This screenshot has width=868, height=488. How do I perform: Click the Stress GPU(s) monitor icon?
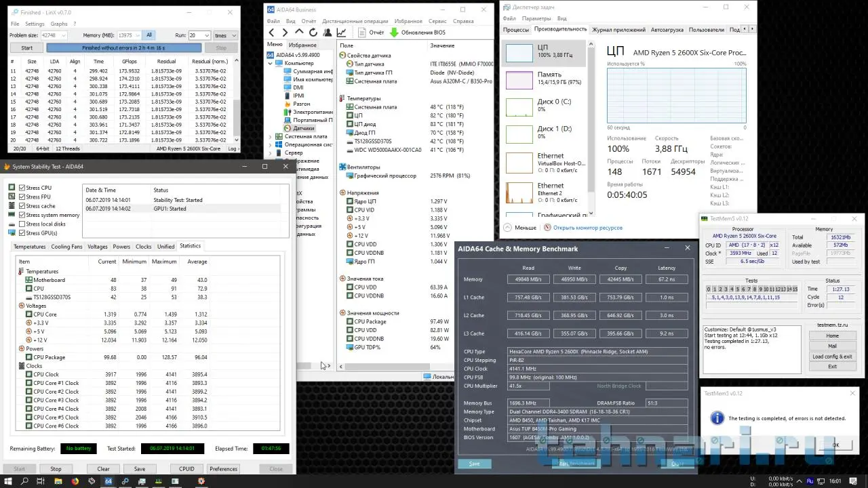12,233
